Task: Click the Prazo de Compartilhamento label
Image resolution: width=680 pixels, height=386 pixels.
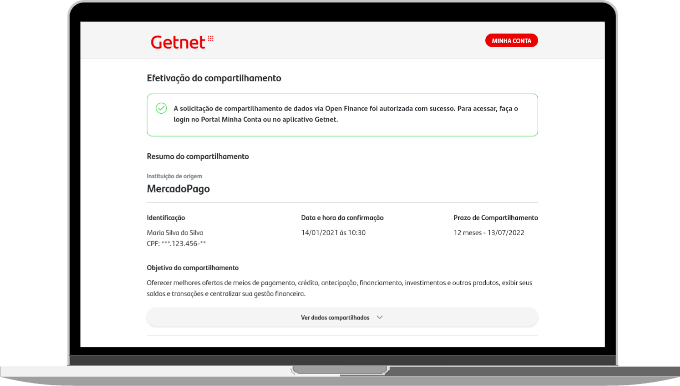Action: [x=496, y=218]
